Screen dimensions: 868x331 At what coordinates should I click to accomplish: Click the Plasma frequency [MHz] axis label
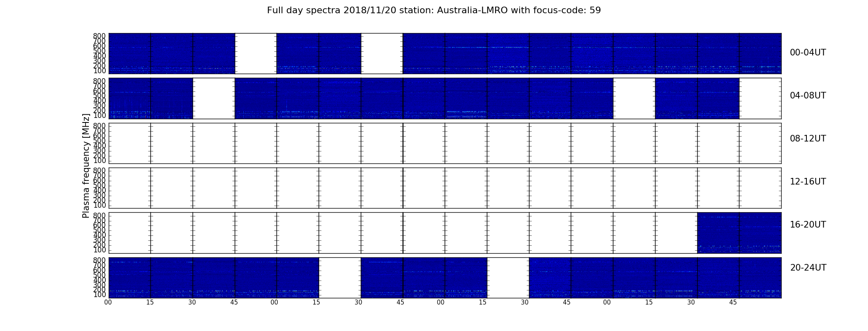click(86, 165)
